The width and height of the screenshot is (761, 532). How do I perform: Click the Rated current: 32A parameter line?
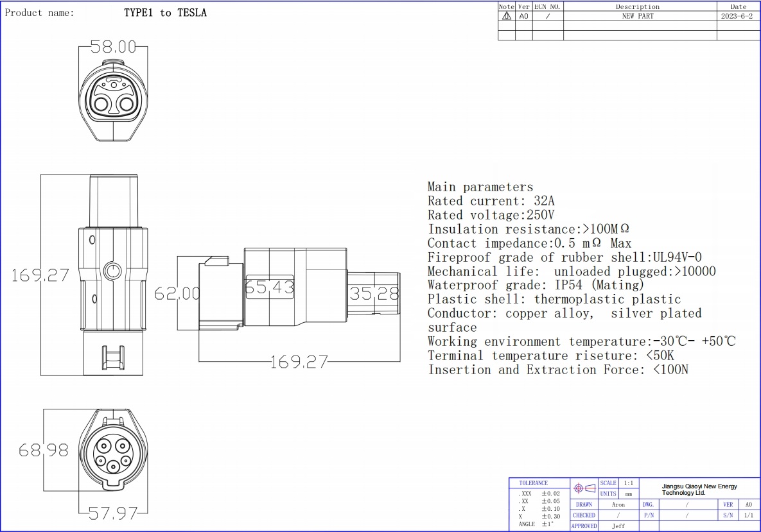click(x=491, y=201)
